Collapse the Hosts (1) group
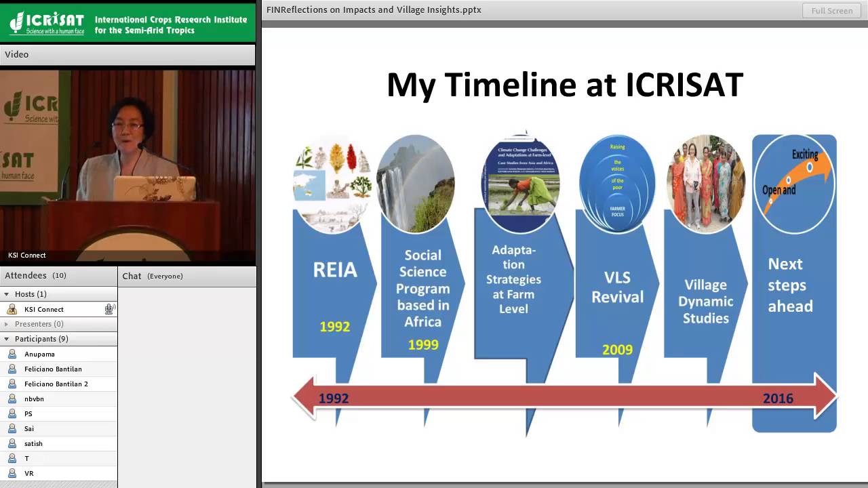 7,294
